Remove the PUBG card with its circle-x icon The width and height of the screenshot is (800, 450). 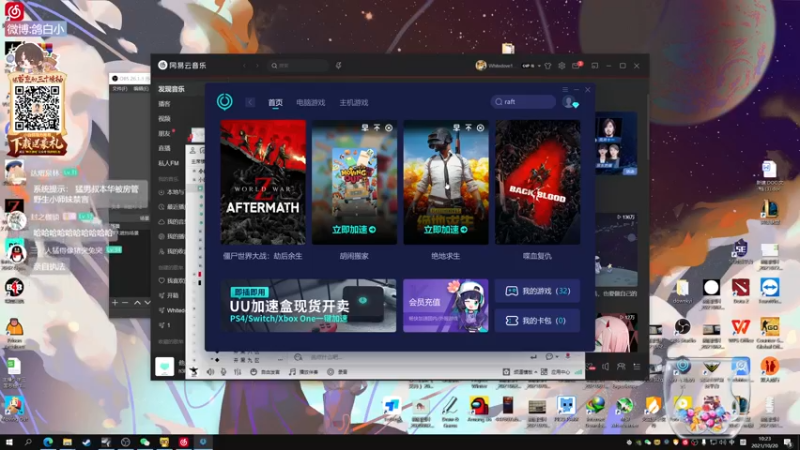480,128
